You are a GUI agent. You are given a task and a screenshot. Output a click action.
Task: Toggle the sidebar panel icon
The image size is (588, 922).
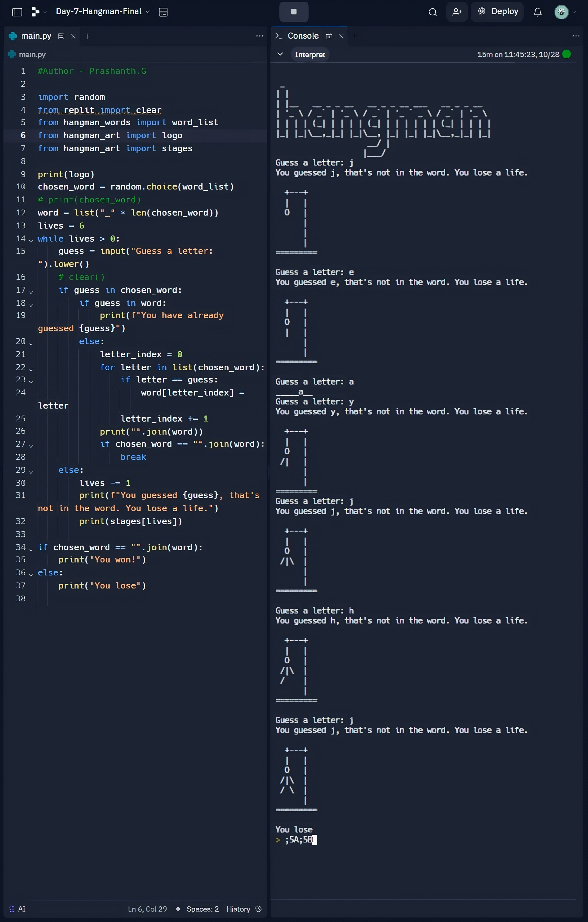tap(17, 12)
